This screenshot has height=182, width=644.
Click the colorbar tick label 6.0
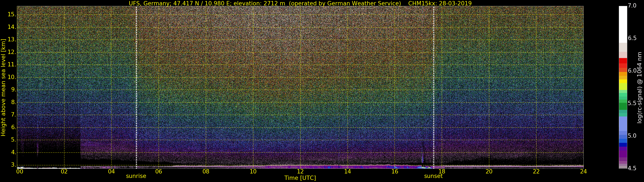tap(632, 71)
